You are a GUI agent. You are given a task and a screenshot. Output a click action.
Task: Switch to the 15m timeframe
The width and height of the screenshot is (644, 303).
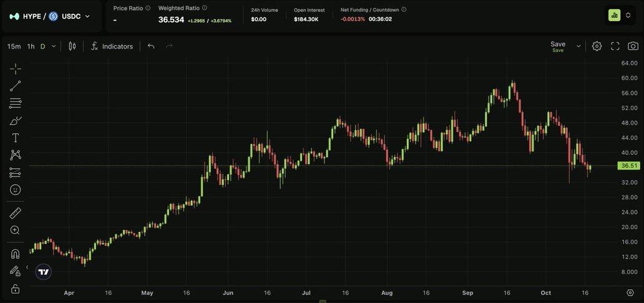pyautogui.click(x=14, y=46)
